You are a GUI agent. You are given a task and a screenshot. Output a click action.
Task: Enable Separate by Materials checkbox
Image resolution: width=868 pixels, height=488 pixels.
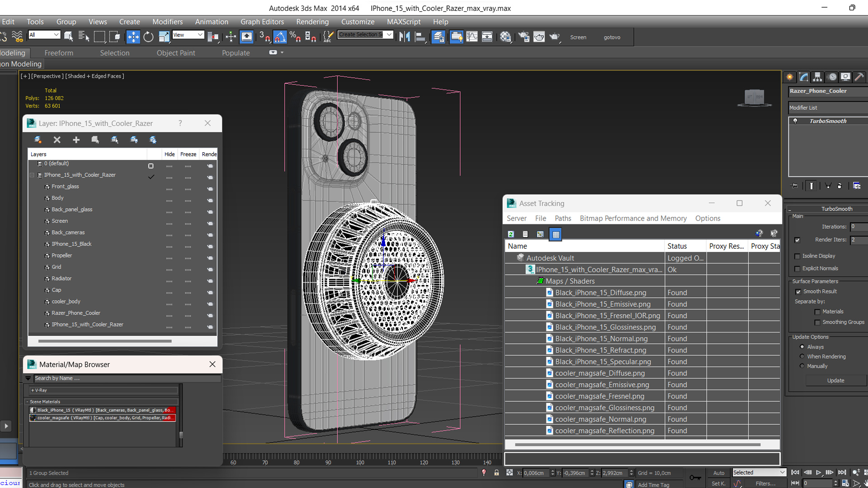tap(817, 312)
